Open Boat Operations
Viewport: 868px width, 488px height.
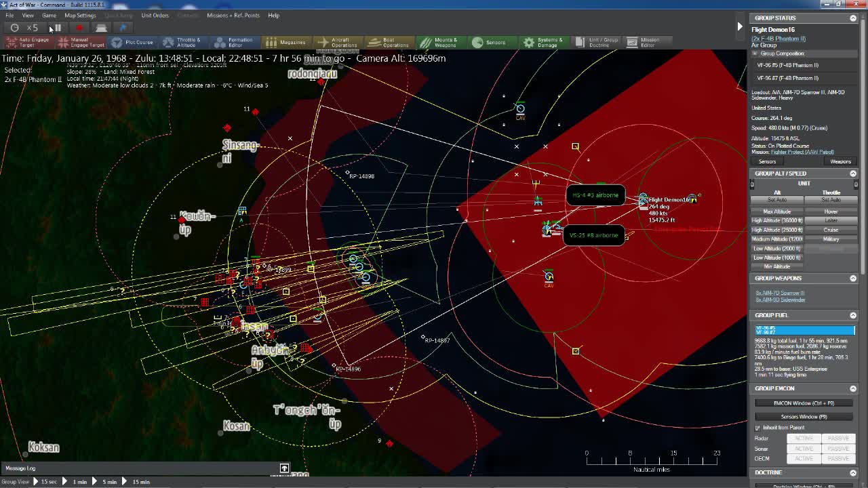(x=389, y=43)
